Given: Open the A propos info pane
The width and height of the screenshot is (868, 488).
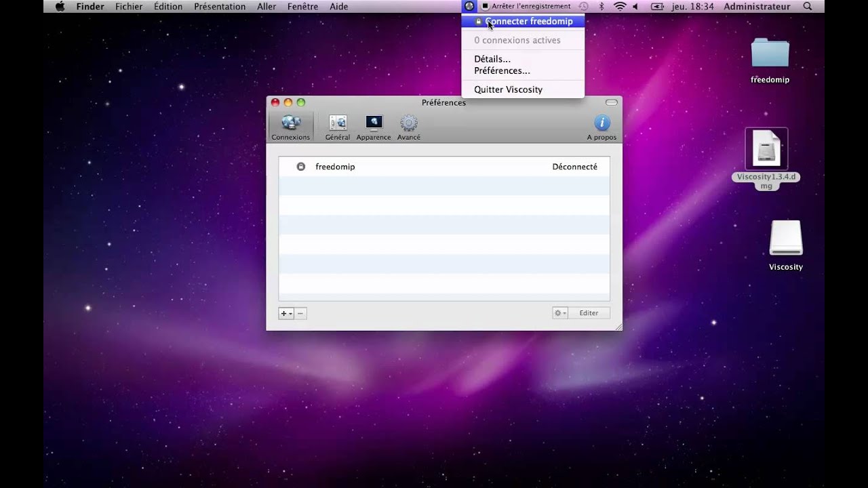Looking at the screenshot, I should coord(601,127).
